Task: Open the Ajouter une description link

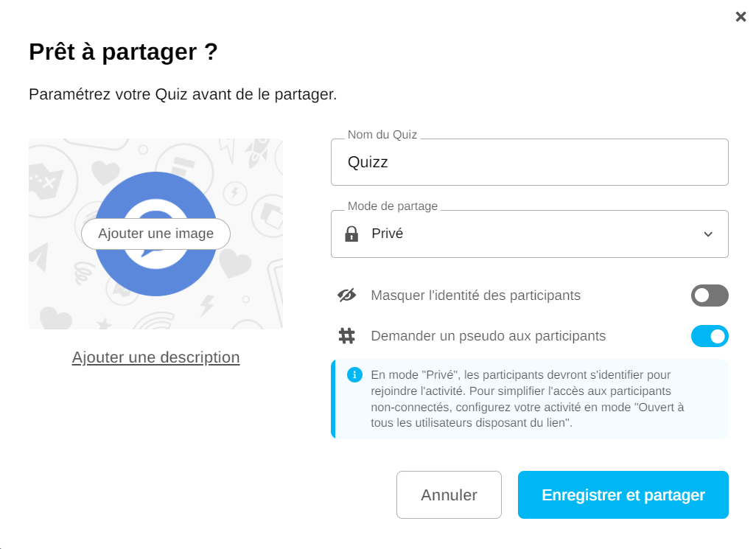Action: click(x=155, y=357)
